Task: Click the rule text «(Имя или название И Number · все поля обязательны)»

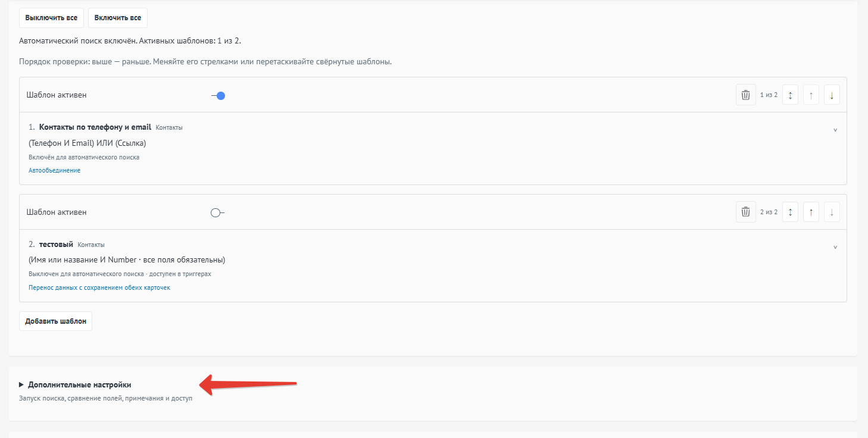Action: 127,259
